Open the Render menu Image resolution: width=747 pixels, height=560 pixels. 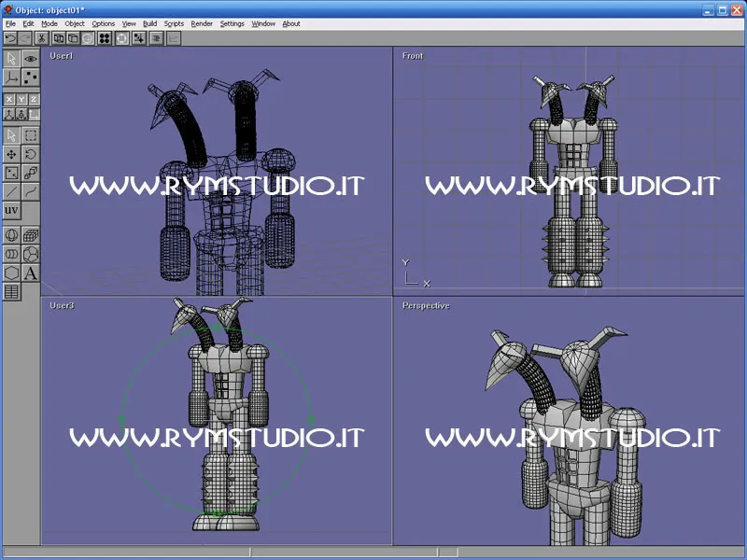pyautogui.click(x=202, y=23)
